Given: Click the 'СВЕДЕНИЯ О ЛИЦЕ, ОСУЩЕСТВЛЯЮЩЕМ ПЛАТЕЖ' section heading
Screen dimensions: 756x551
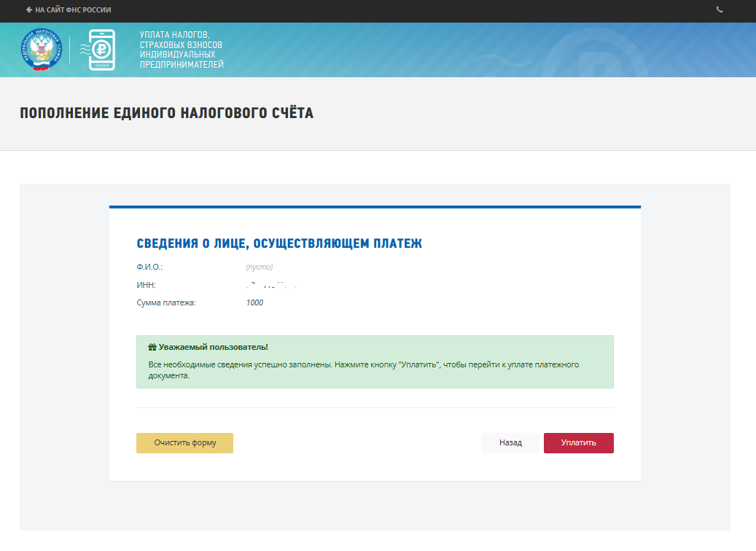Looking at the screenshot, I should (x=279, y=243).
